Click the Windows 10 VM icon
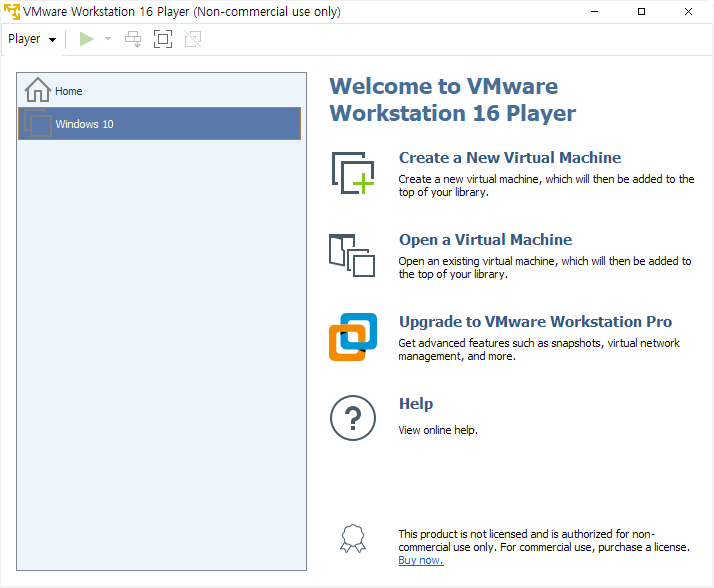This screenshot has height=588, width=714. coord(38,123)
